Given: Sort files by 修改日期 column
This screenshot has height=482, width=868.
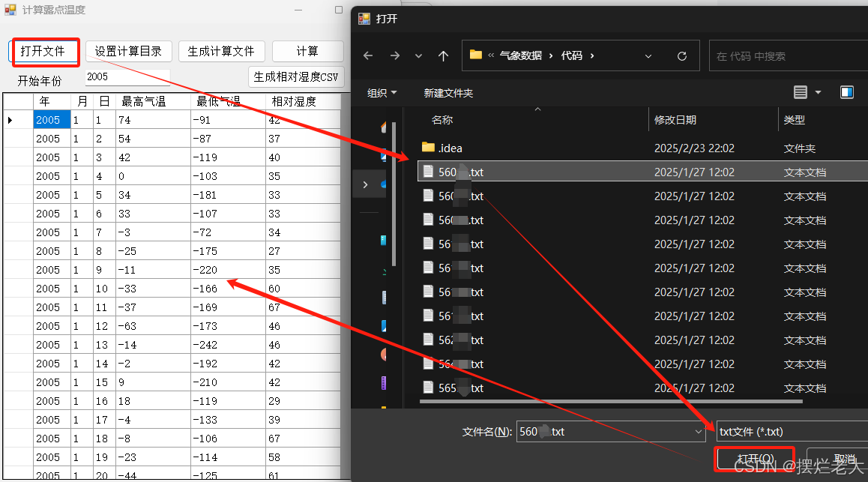Looking at the screenshot, I should click(675, 120).
